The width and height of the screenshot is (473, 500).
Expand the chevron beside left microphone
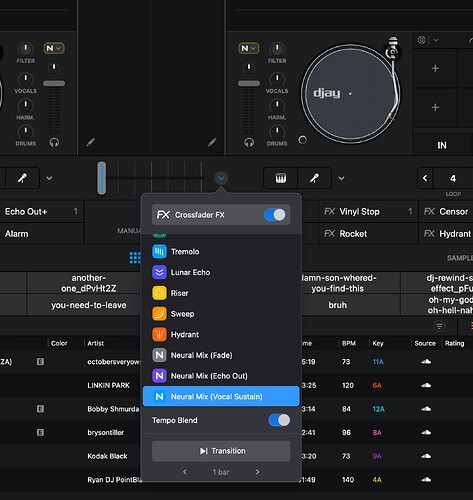click(49, 178)
